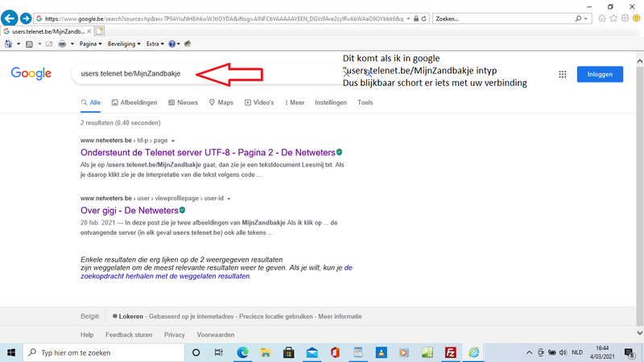Open Instellingen in Google search bar

[x=331, y=103]
